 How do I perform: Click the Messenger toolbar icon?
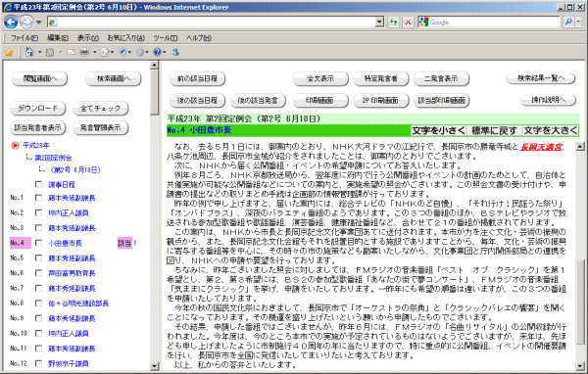(174, 52)
